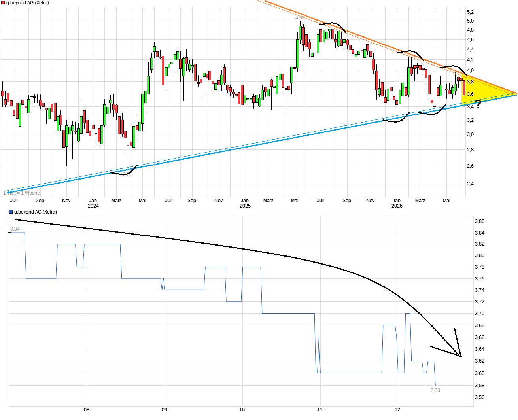The width and height of the screenshot is (518, 420).
Task: Click the '10.' date label on the lower axis
Action: pos(242,410)
